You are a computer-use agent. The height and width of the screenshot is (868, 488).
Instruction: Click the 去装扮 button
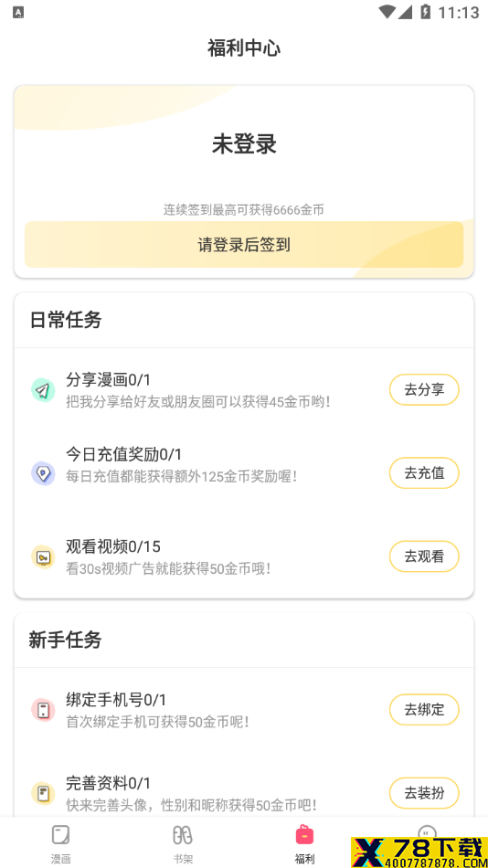point(424,793)
